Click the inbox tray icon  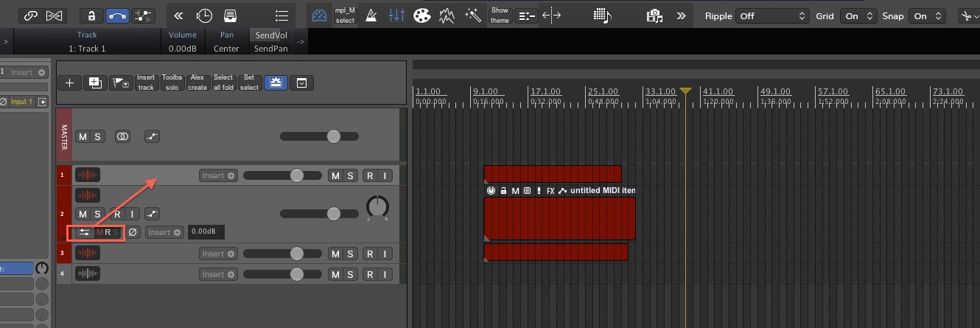coord(230,15)
